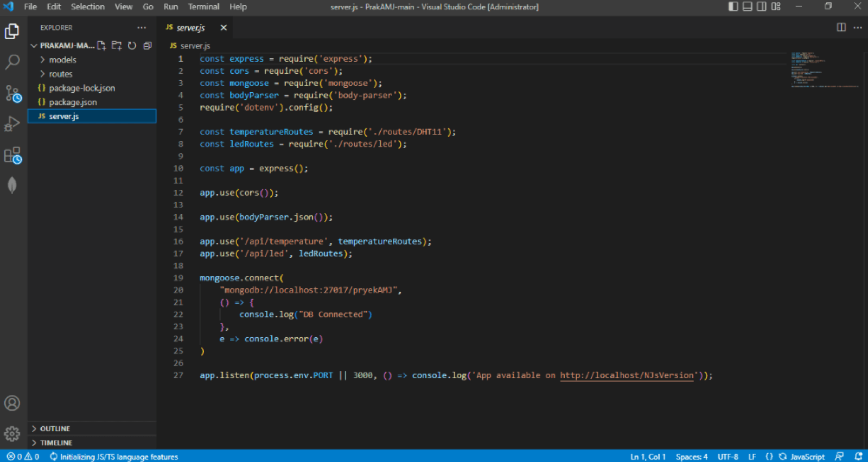Open the Help menu
Screen dimensions: 868x462
click(x=238, y=7)
